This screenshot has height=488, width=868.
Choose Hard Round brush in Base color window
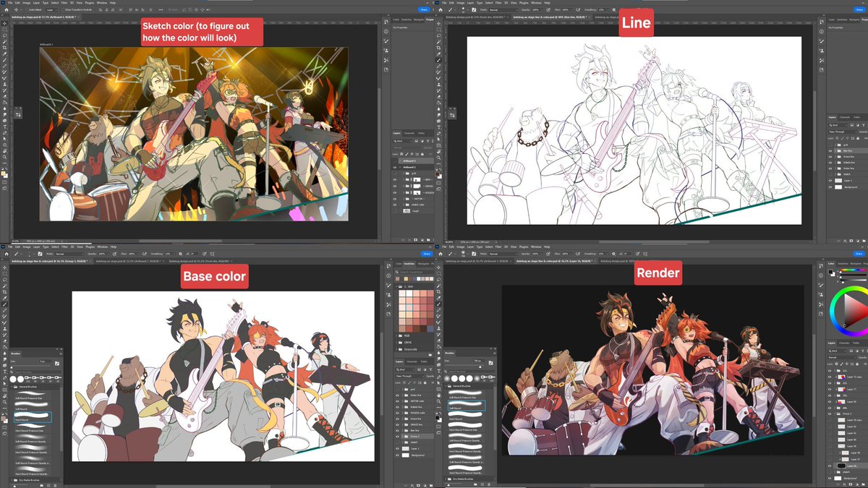pos(33,416)
